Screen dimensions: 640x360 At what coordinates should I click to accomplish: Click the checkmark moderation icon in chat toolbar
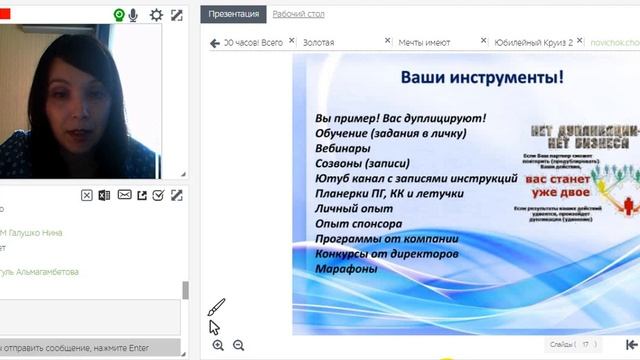[x=158, y=196]
